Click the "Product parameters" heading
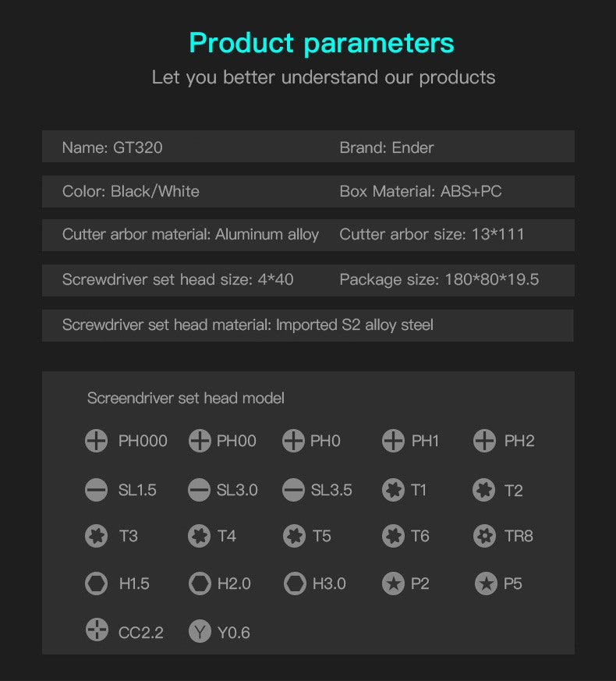Viewport: 616px width, 681px height. tap(321, 43)
